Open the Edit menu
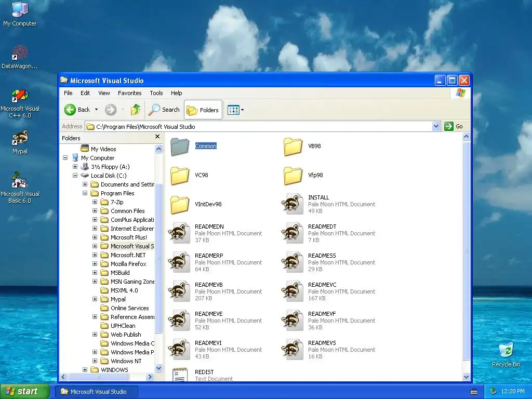Image resolution: width=532 pixels, height=399 pixels. click(x=85, y=93)
